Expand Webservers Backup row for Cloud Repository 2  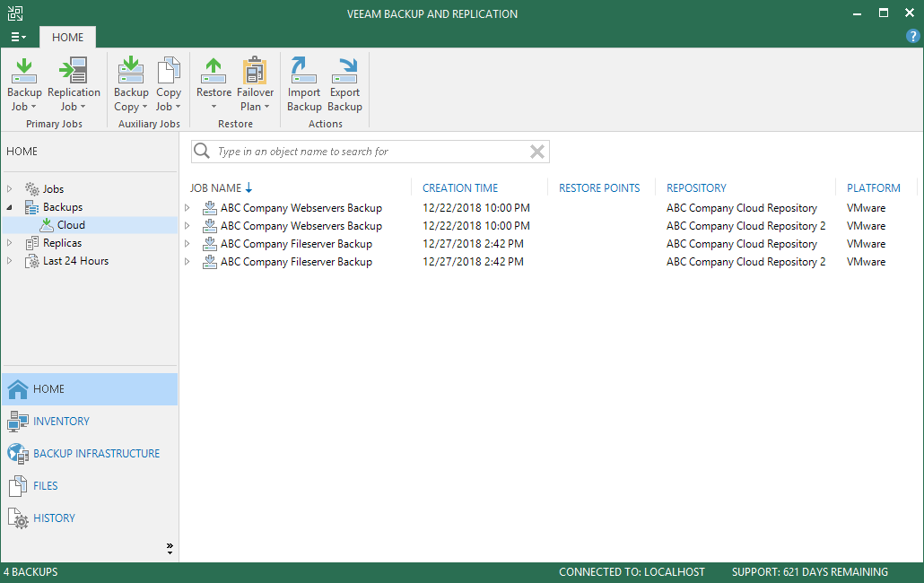[x=187, y=225]
